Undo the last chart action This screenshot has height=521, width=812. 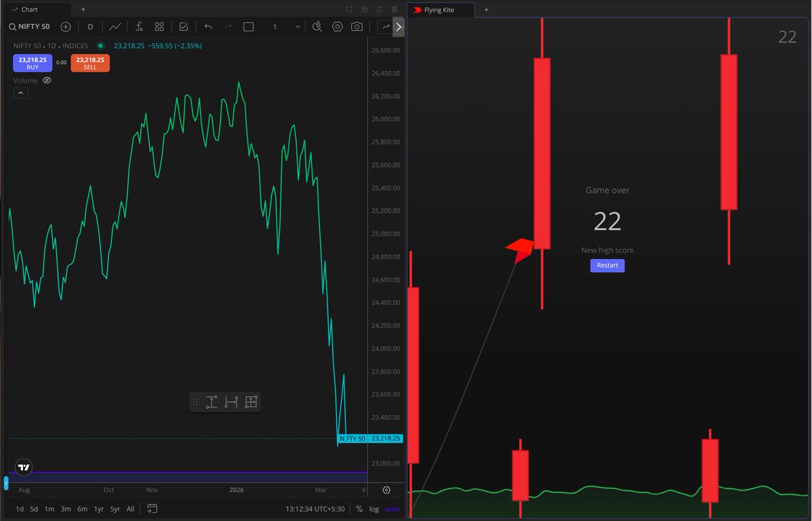(208, 27)
